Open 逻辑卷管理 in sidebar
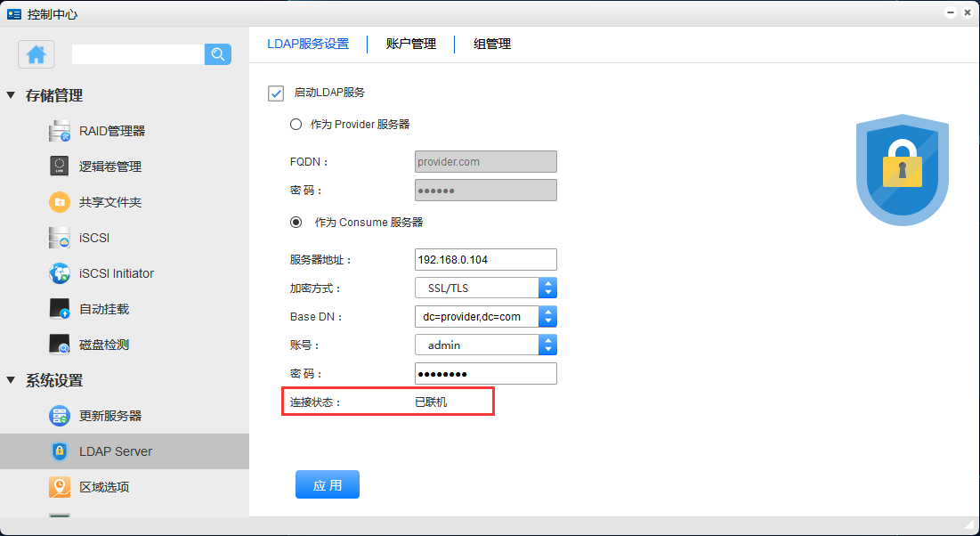 [109, 166]
